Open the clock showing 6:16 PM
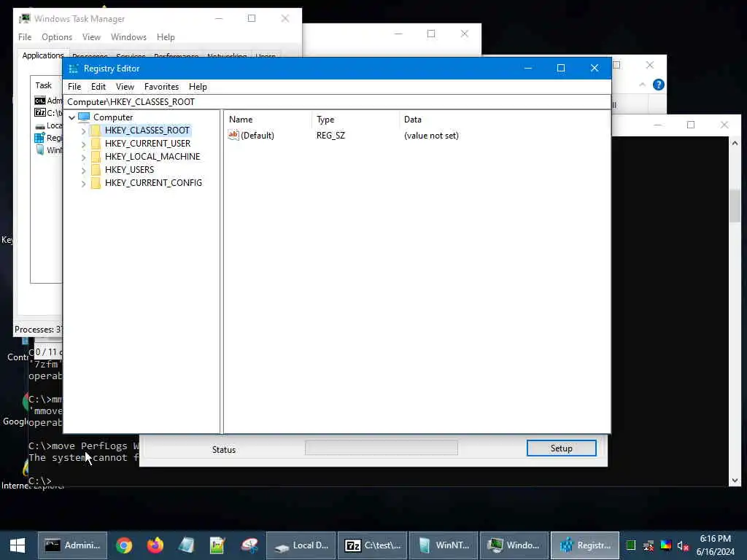 (715, 545)
